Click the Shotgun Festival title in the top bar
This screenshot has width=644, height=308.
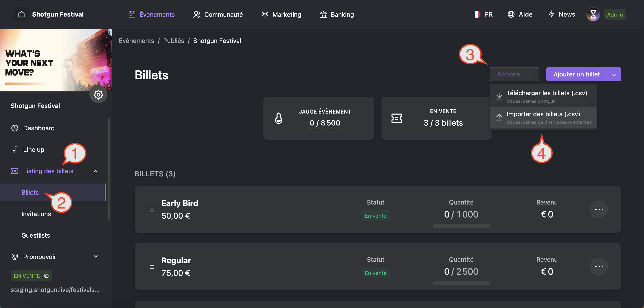click(x=58, y=14)
